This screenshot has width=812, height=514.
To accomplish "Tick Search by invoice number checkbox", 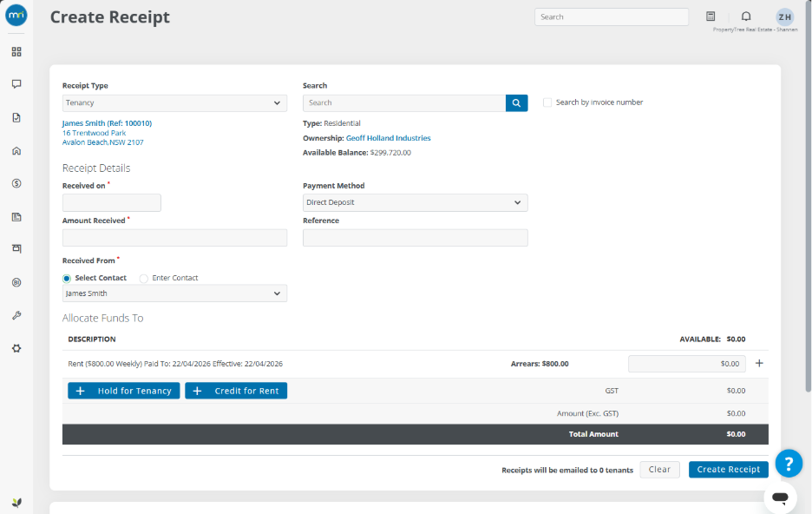I will [x=547, y=102].
